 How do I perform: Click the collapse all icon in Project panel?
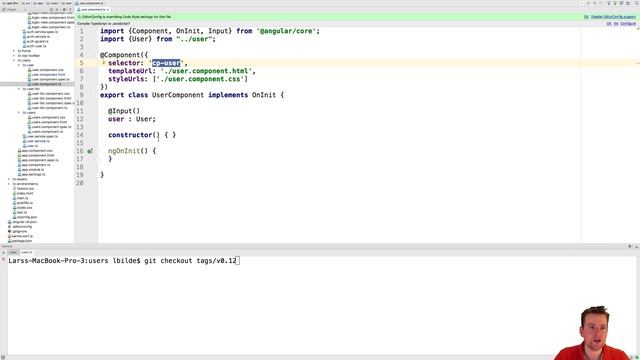point(57,9)
